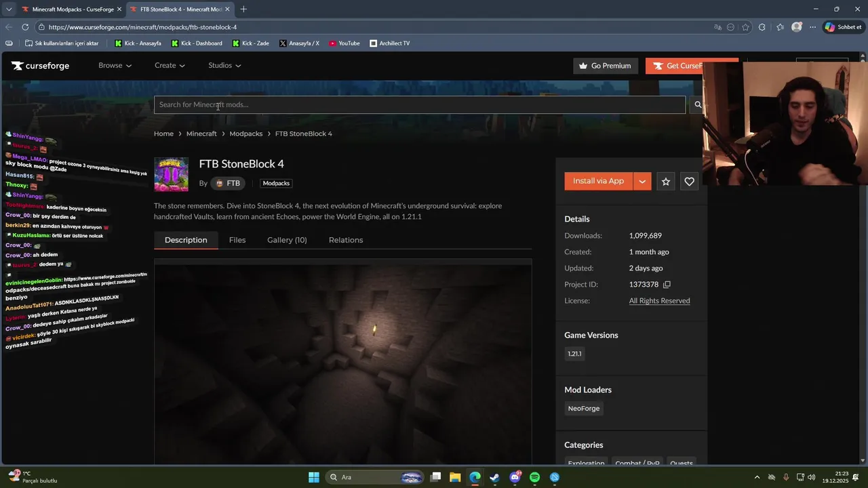Close the FTB StoneBlock 4 tab
This screenshot has height=488, width=868.
(227, 9)
